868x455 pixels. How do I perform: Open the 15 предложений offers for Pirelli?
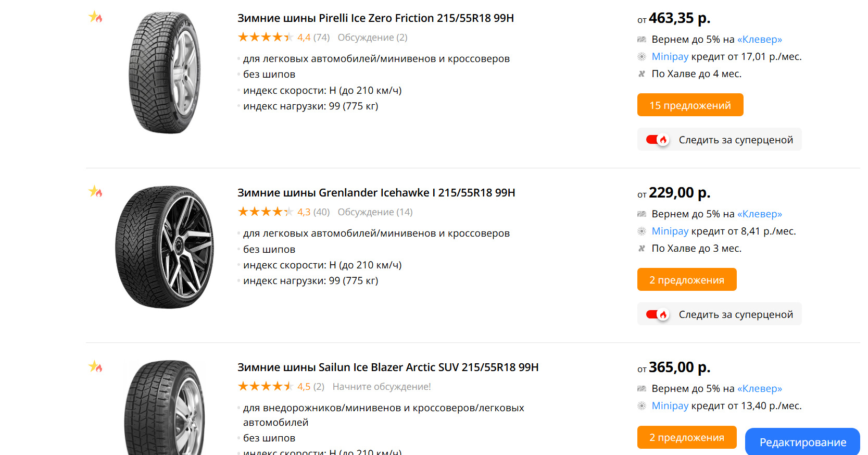pos(689,105)
